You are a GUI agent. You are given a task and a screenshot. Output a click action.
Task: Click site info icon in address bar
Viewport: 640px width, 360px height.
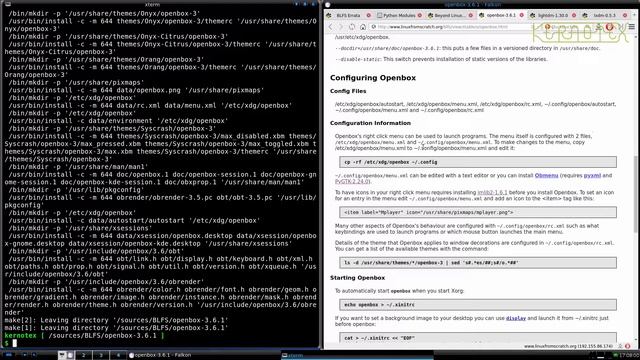[373, 27]
